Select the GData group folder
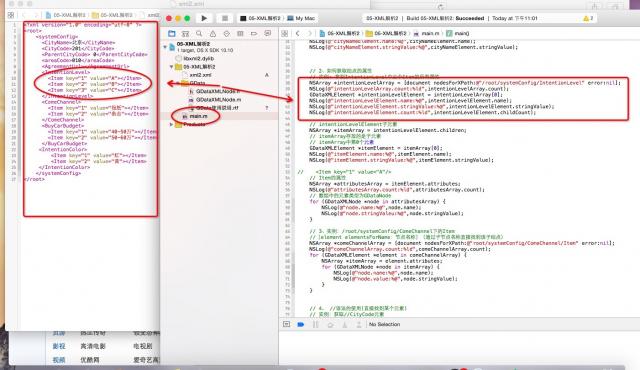 193,83
